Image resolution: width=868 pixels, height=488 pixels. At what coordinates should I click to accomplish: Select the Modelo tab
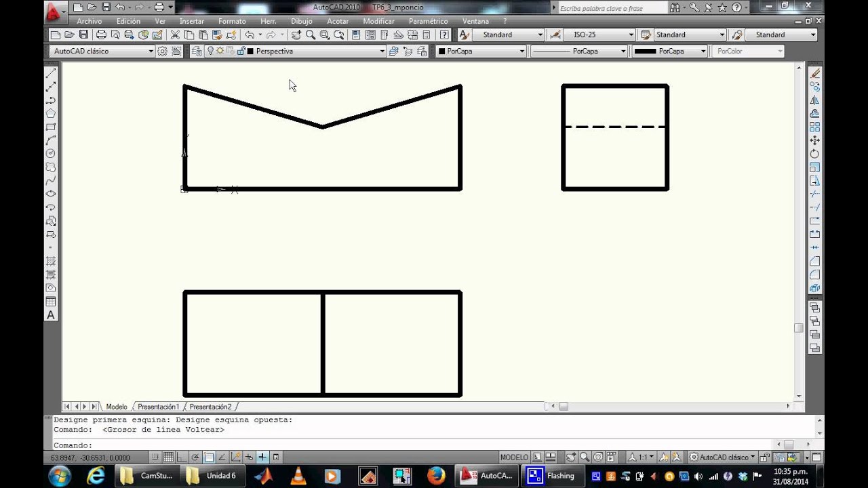pos(117,407)
